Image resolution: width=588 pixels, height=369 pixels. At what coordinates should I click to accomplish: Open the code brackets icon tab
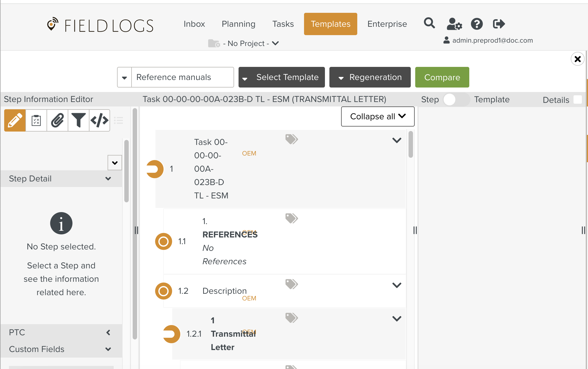pyautogui.click(x=99, y=120)
